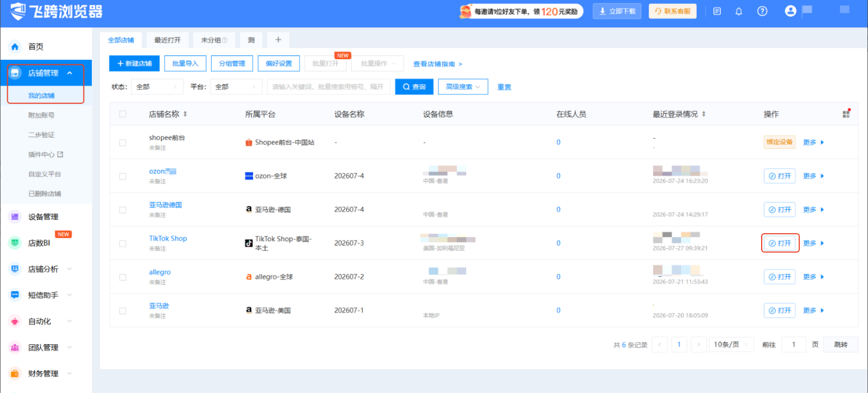Viewport: 868px width, 393px height.
Task: Click the 跳转 page jump button
Action: click(x=841, y=345)
